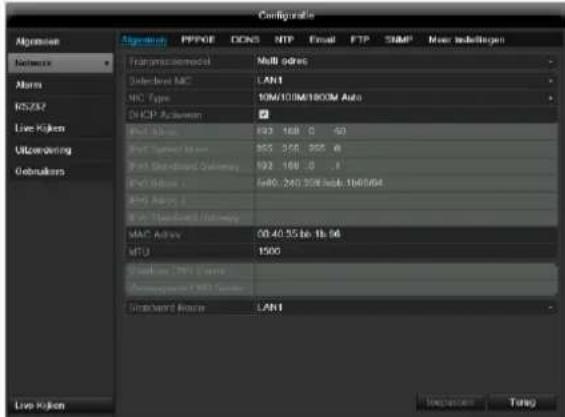This screenshot has height=417, width=565.
Task: Open the Multi-adres transmission mode dropdown
Action: (405, 62)
